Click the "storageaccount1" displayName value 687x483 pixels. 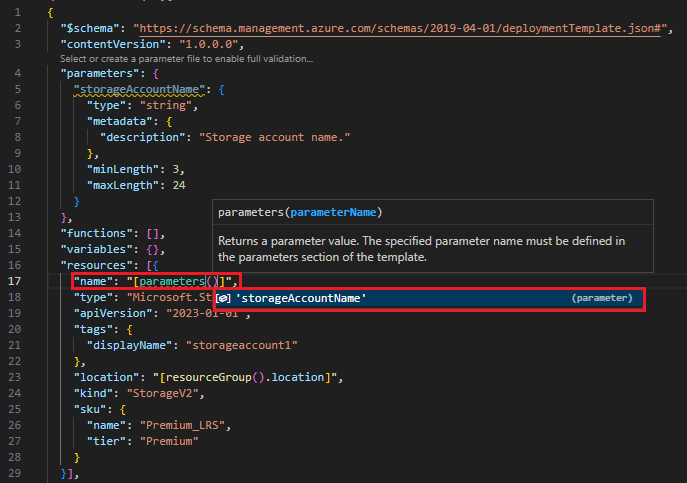pos(241,345)
